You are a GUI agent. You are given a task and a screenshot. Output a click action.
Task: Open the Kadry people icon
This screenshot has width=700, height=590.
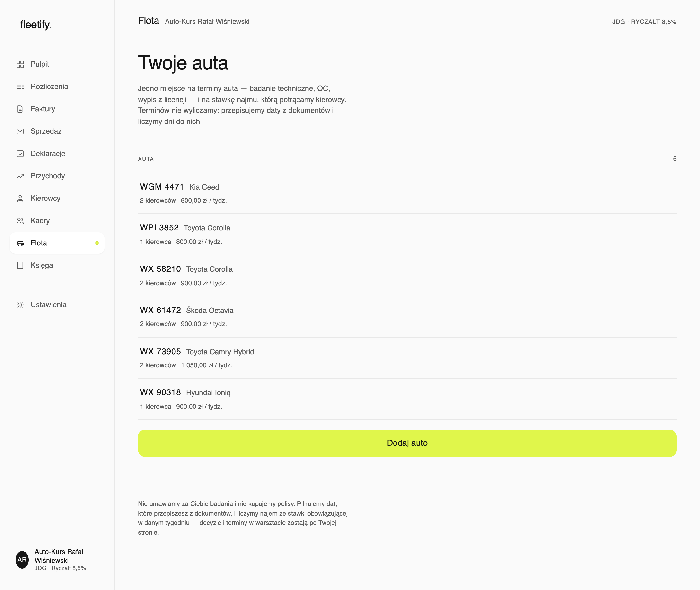coord(20,221)
